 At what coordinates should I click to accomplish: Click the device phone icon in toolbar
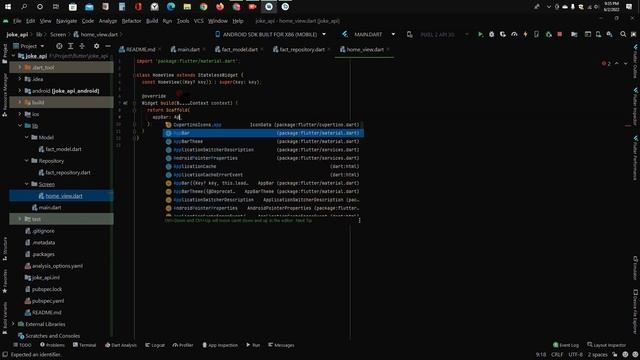[x=536, y=35]
